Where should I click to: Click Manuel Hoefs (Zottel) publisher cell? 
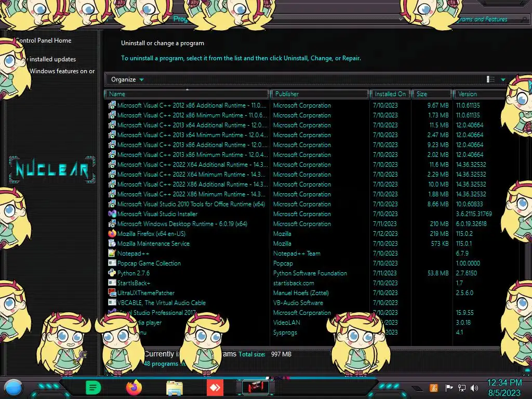(x=301, y=292)
